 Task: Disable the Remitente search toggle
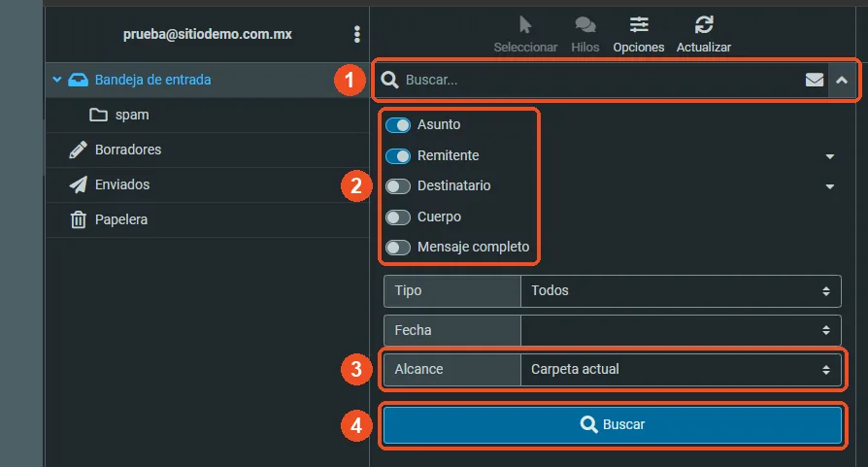click(x=398, y=156)
